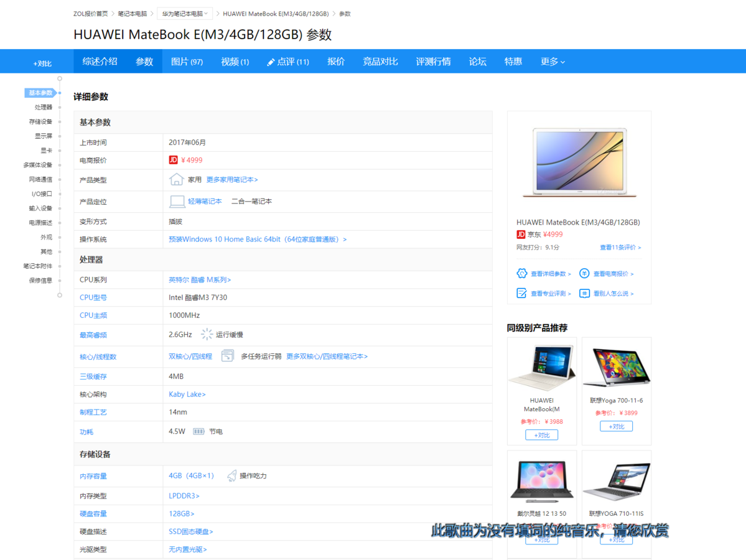Click the gear icon for 查看详细参数
Screen dimensions: 746x560
click(x=522, y=273)
